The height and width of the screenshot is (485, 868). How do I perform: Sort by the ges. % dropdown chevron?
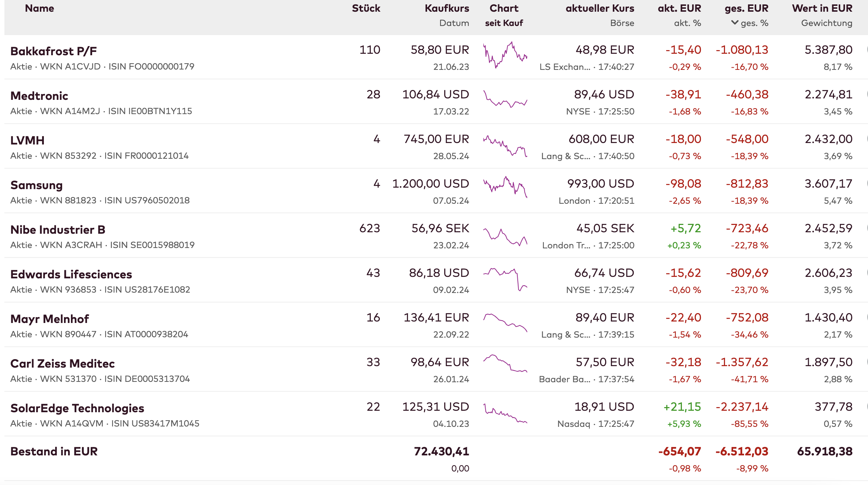[735, 23]
